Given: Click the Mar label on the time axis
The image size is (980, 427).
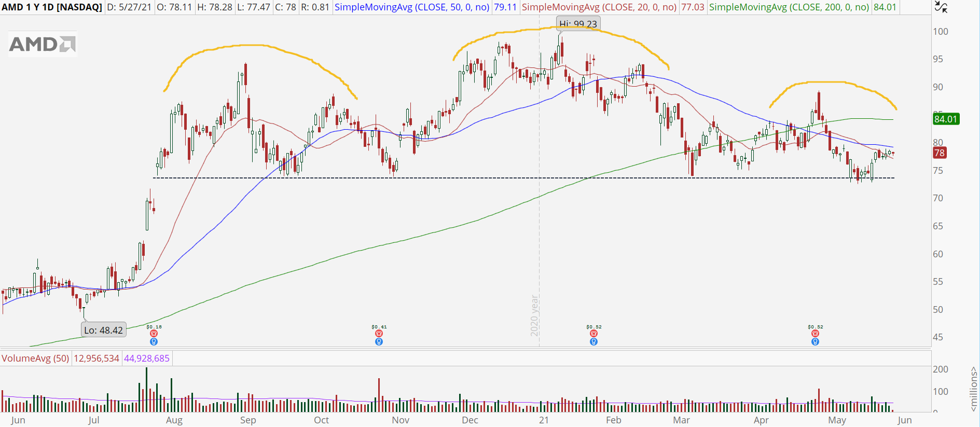Looking at the screenshot, I should click(x=681, y=420).
